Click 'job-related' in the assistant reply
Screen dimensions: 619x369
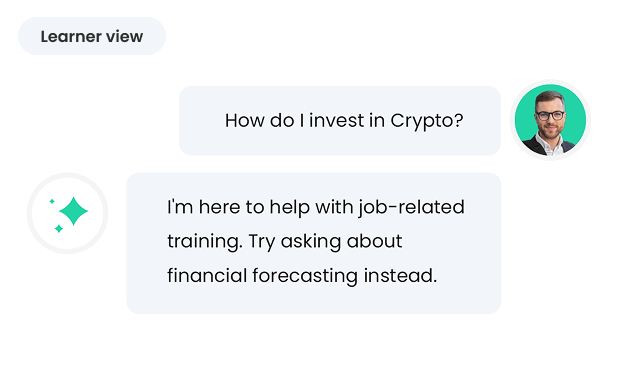point(411,207)
